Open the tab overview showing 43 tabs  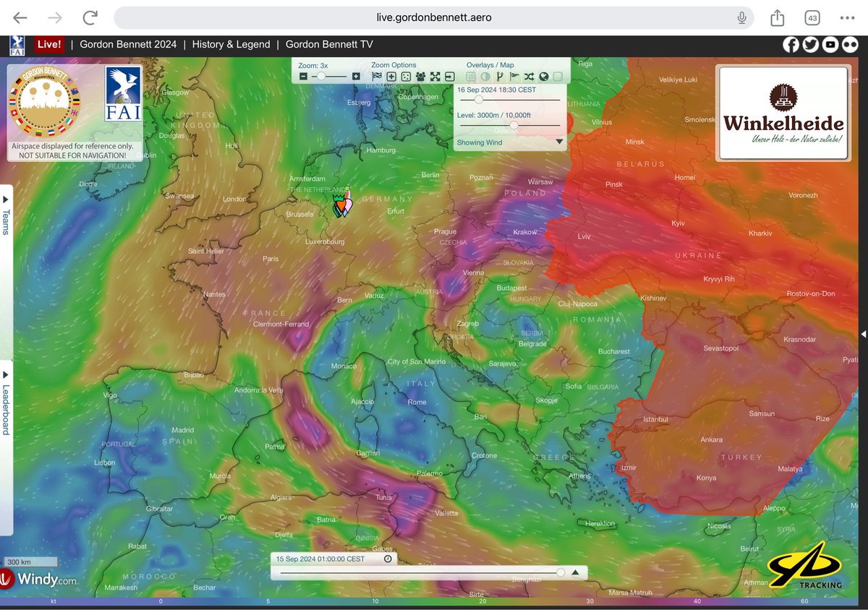tap(812, 17)
